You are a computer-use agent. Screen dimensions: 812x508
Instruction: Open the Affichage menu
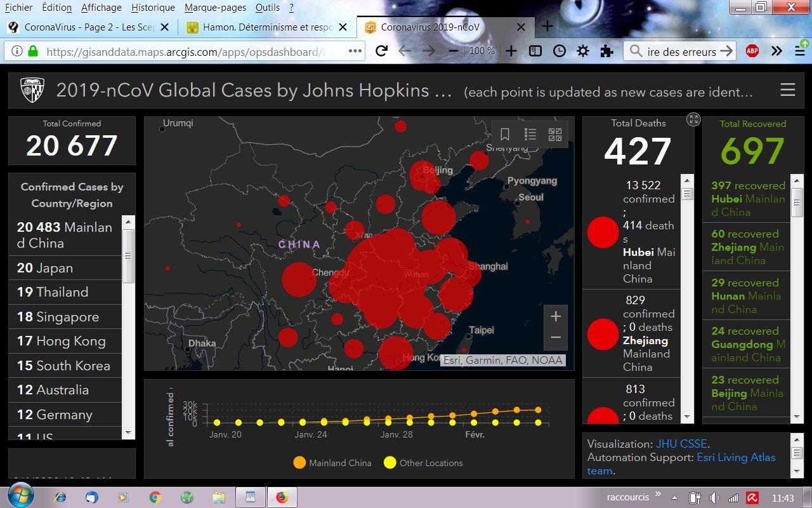101,8
